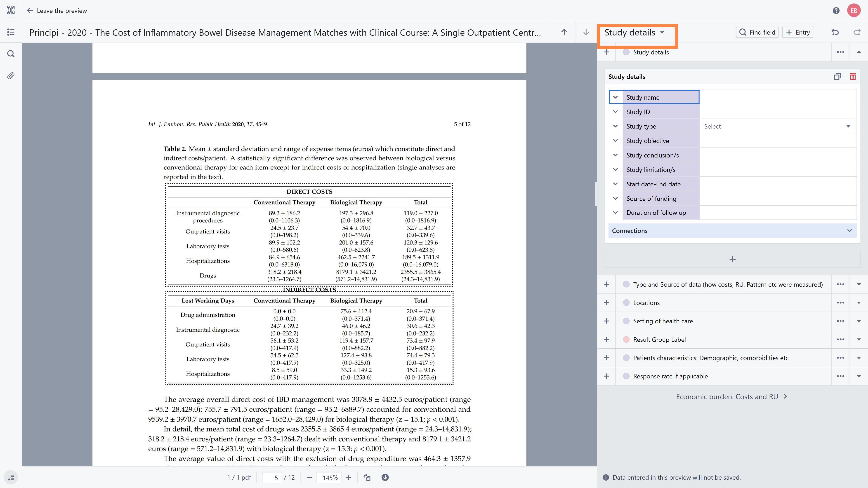Click the Study ID input field

[778, 112]
